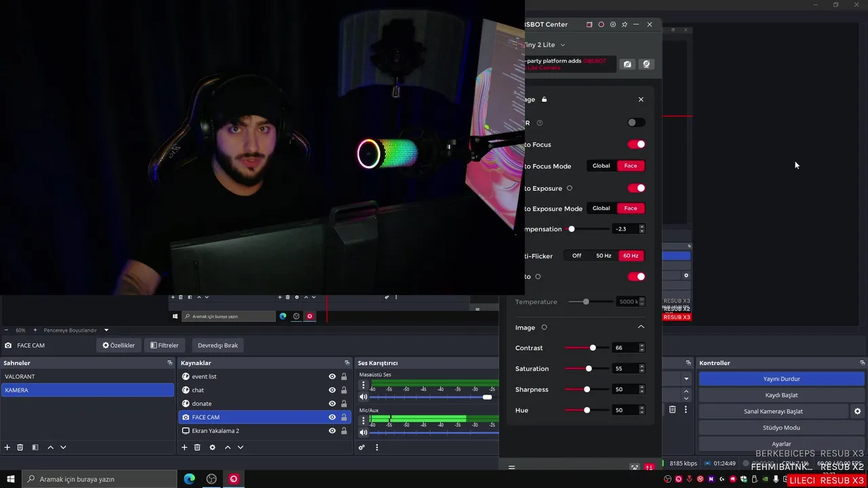This screenshot has width=868, height=488.
Task: Click OBSBOT record circle icon in title bar
Action: coord(601,24)
